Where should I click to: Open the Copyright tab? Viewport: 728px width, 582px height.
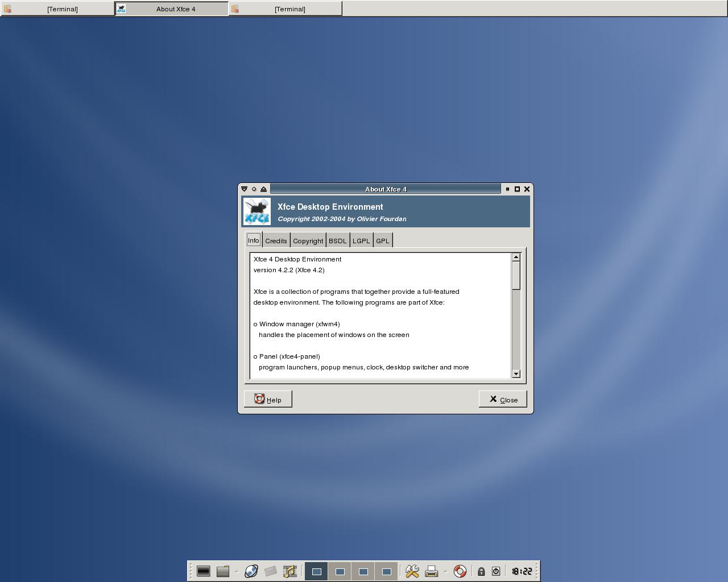tap(308, 241)
